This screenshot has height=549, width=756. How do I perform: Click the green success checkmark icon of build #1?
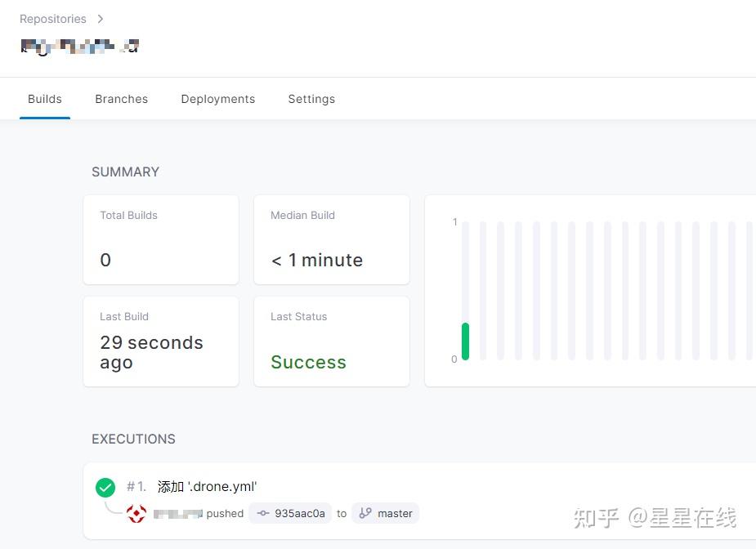tap(105, 487)
